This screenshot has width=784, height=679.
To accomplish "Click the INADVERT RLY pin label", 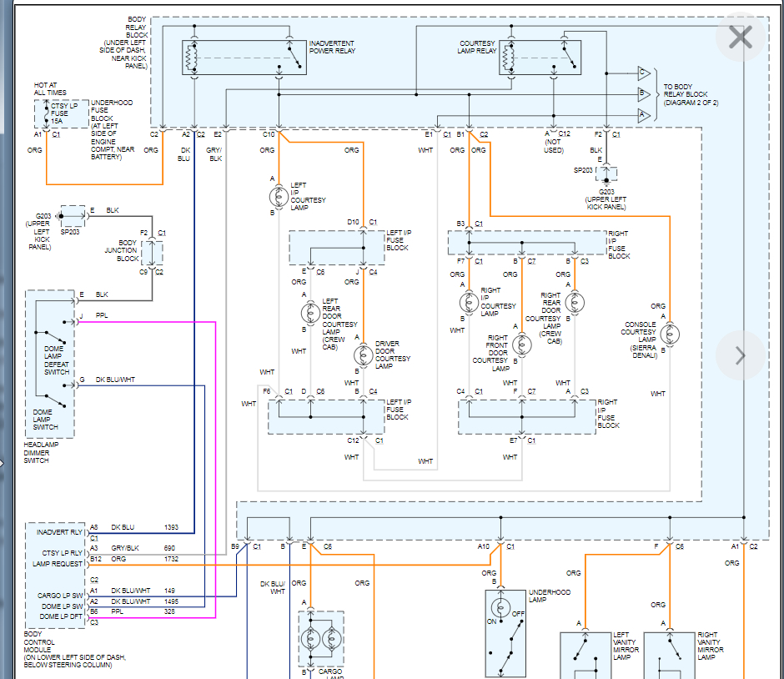I will click(59, 532).
